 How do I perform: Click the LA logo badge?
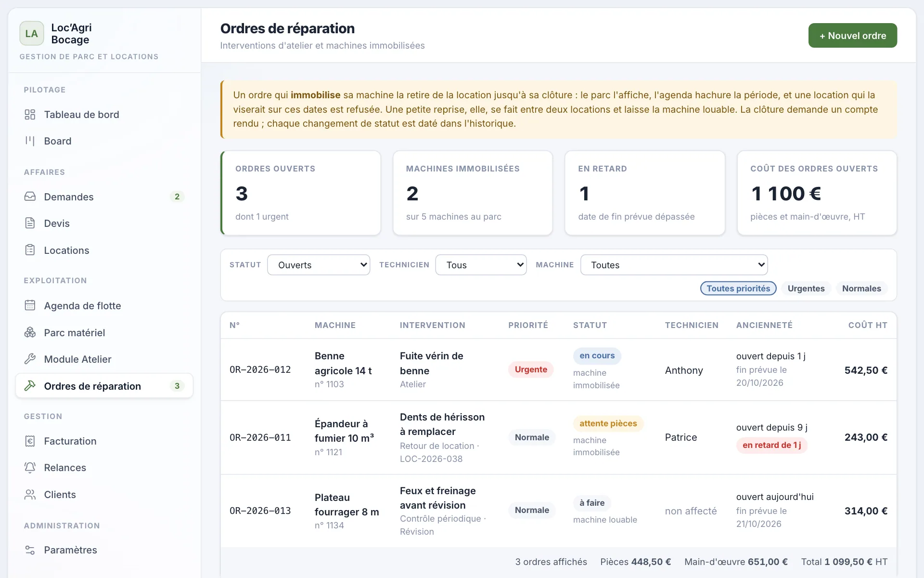pos(32,33)
